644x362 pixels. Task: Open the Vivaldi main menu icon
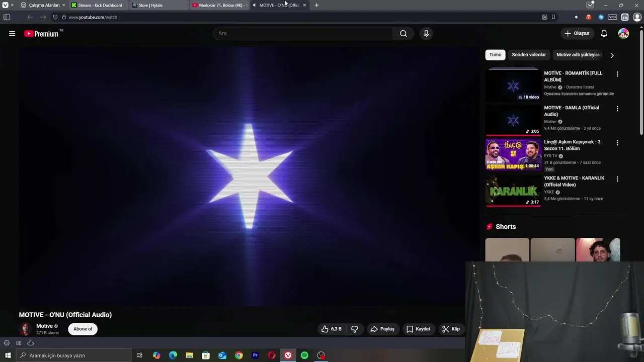[6, 5]
